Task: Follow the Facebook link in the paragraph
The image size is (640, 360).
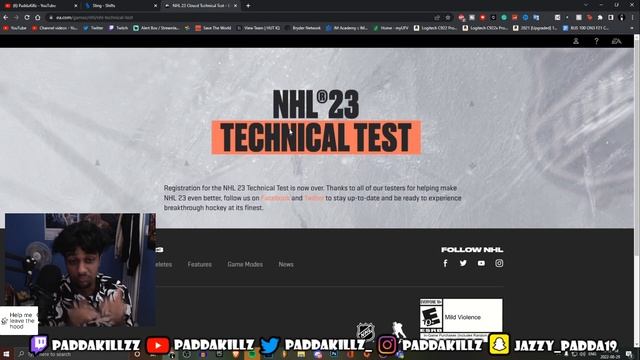Action: click(275, 198)
